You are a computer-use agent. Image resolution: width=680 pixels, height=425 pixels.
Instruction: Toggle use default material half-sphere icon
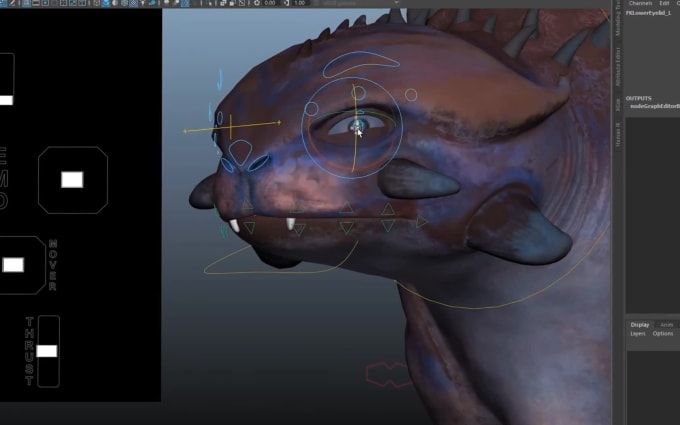click(115, 3)
